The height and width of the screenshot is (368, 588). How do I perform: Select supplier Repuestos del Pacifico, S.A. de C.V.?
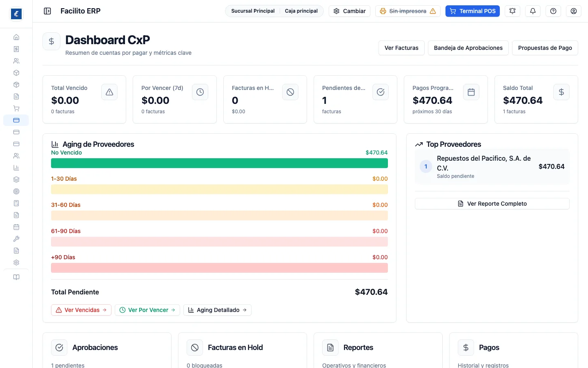[492, 167]
